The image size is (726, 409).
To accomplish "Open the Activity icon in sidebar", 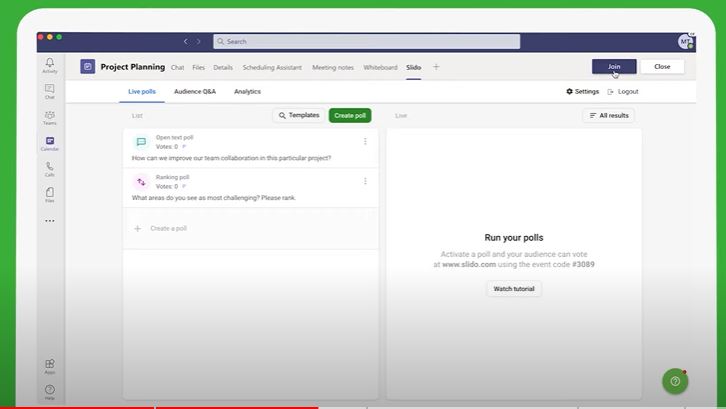I will point(49,65).
